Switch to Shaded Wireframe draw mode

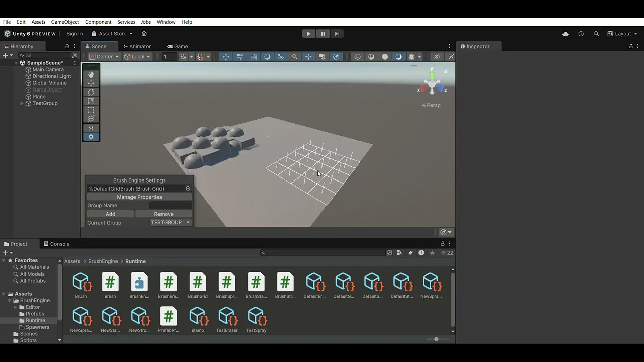click(371, 57)
